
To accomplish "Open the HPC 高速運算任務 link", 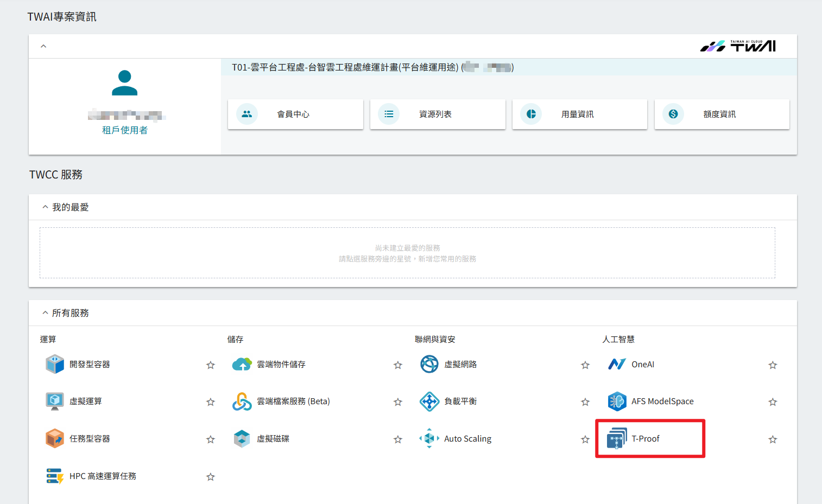I will click(x=103, y=476).
